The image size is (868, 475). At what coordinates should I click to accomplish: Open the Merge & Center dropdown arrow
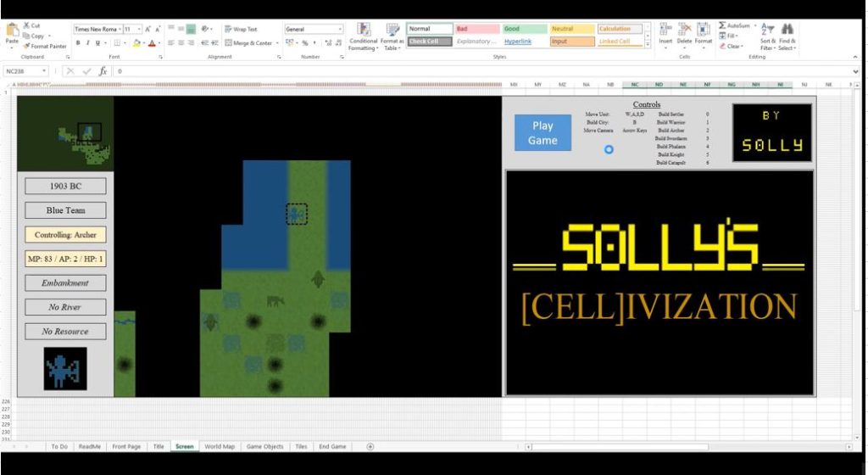(x=277, y=43)
